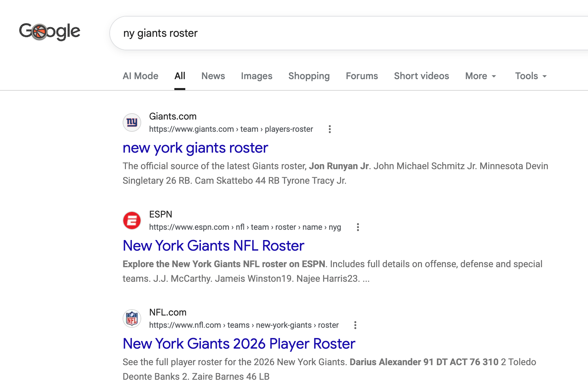This screenshot has width=588, height=390.
Task: Click the giants.com players-roster URL
Action: 231,129
